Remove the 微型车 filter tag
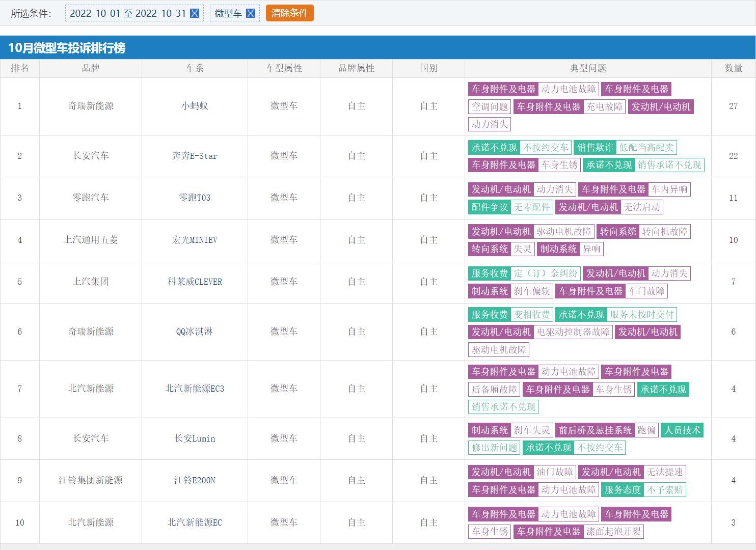Screen dimensions: 756x550 coord(250,13)
